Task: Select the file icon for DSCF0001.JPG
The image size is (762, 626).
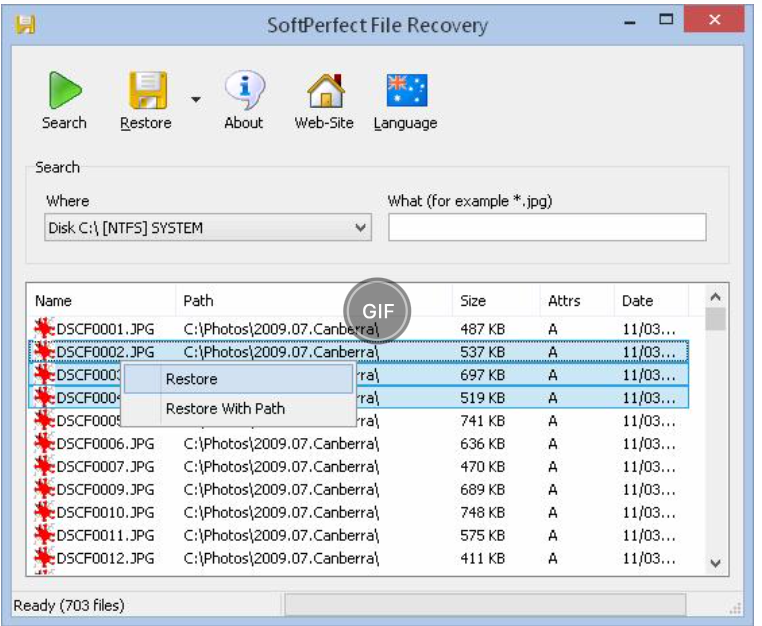Action: (x=44, y=329)
